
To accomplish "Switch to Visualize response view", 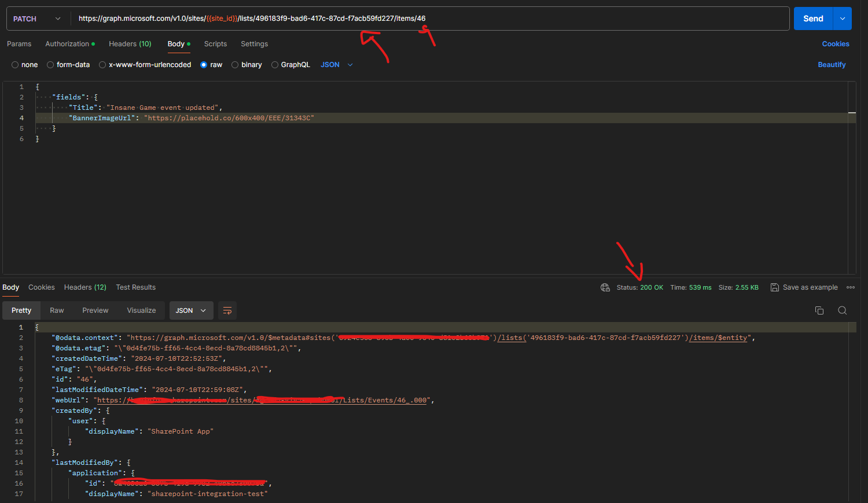I will click(x=142, y=310).
